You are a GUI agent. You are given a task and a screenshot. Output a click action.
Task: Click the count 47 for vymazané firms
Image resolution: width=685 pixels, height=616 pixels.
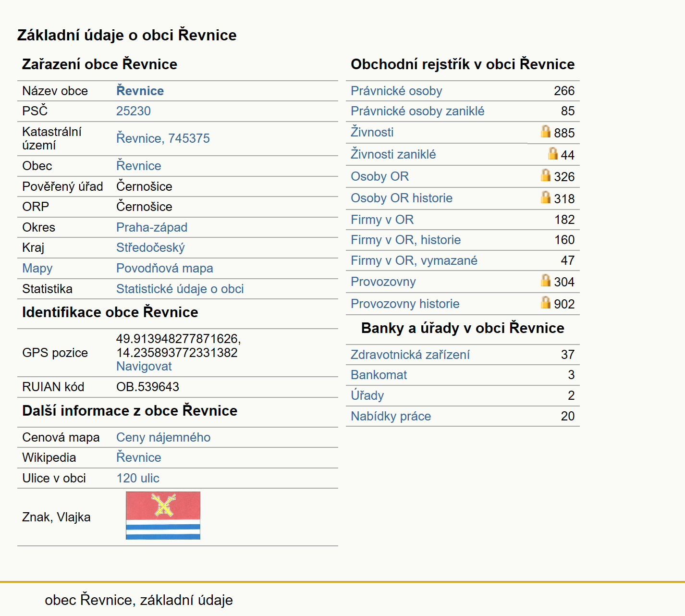(x=567, y=260)
